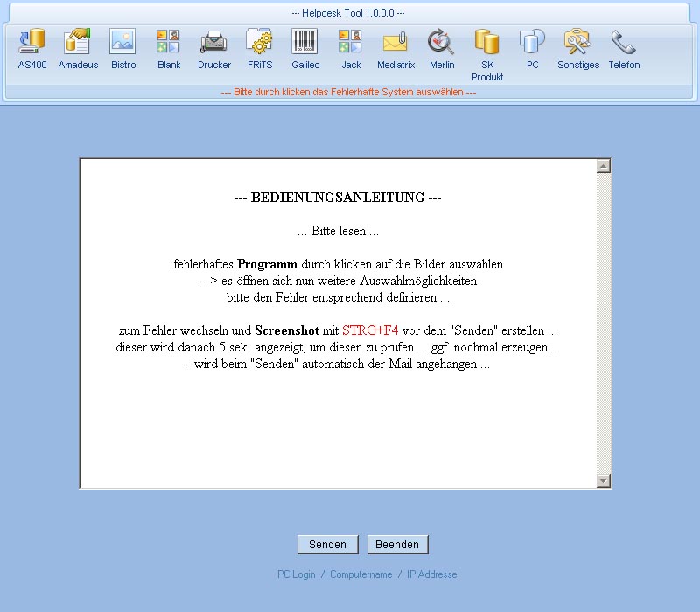This screenshot has height=612, width=700.
Task: Select the Blank program icon
Action: pyautogui.click(x=169, y=42)
